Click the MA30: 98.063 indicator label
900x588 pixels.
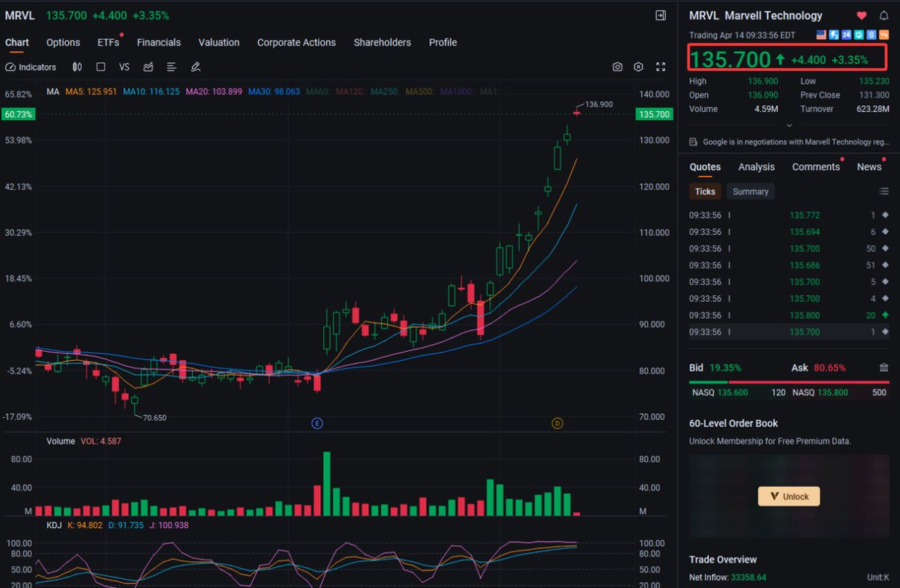pos(273,91)
